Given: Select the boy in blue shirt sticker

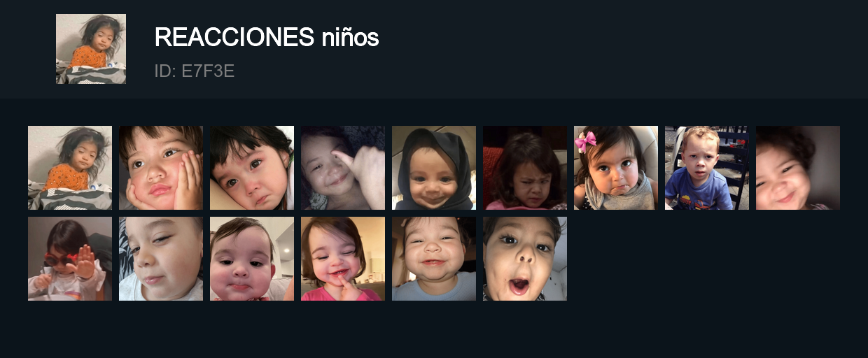Looking at the screenshot, I should pyautogui.click(x=707, y=168).
